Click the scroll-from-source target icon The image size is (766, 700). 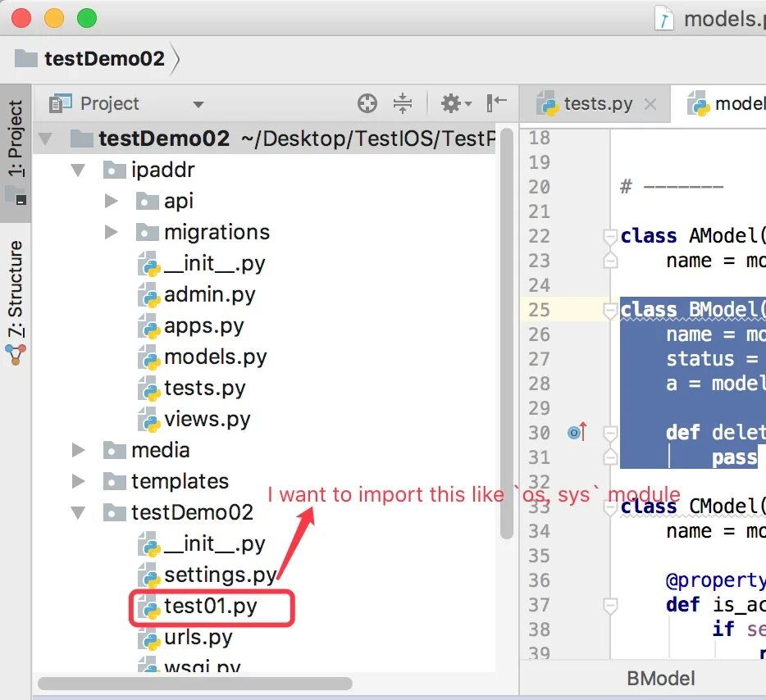pos(367,103)
